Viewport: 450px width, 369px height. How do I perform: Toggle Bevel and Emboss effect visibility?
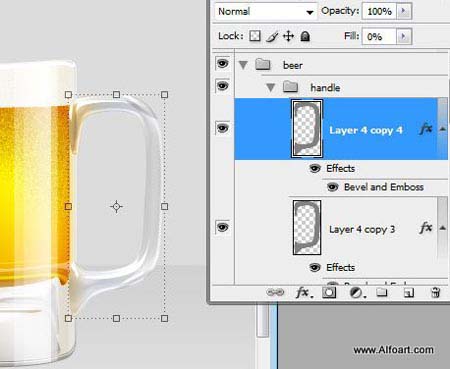point(332,187)
